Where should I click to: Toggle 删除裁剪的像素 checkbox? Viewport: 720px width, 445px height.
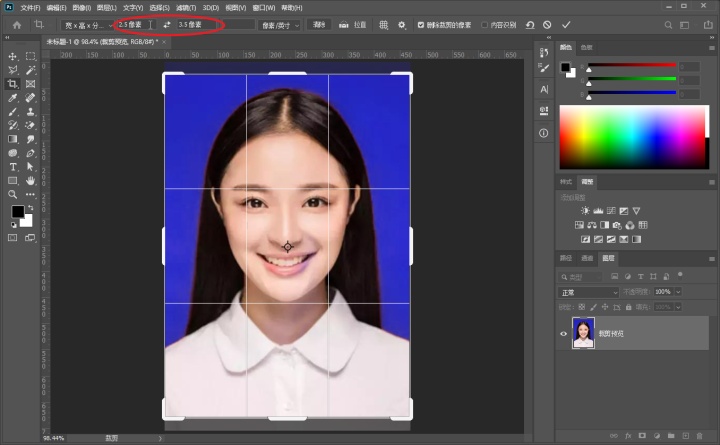pyautogui.click(x=421, y=24)
